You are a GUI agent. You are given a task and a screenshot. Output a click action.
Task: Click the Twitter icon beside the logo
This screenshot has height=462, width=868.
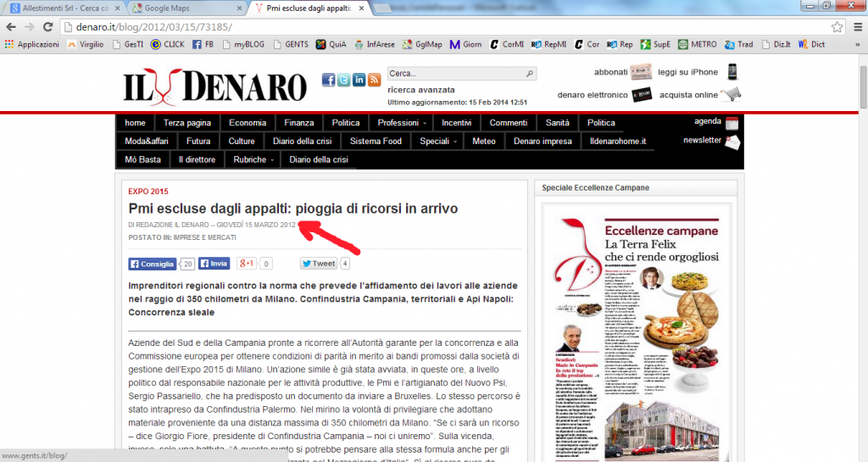pos(344,80)
